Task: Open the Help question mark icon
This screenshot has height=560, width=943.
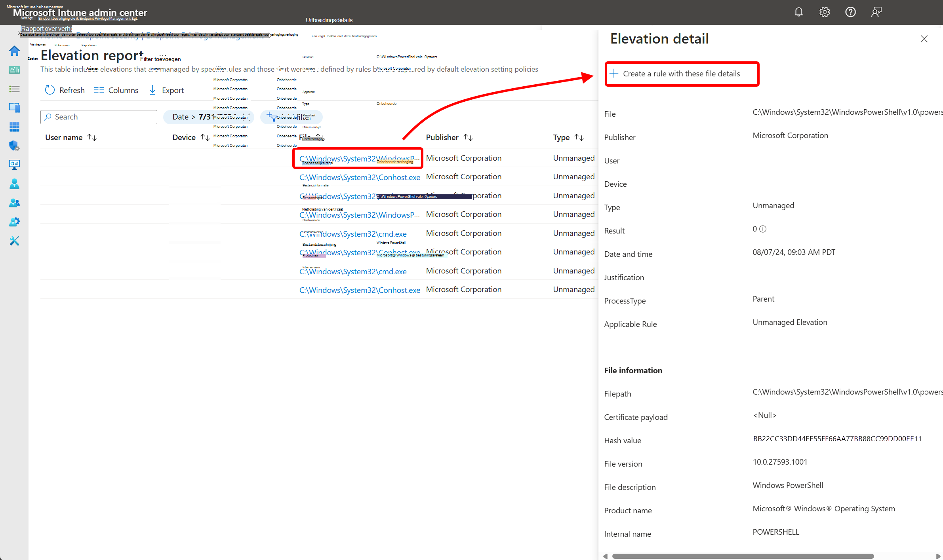Action: click(x=850, y=12)
